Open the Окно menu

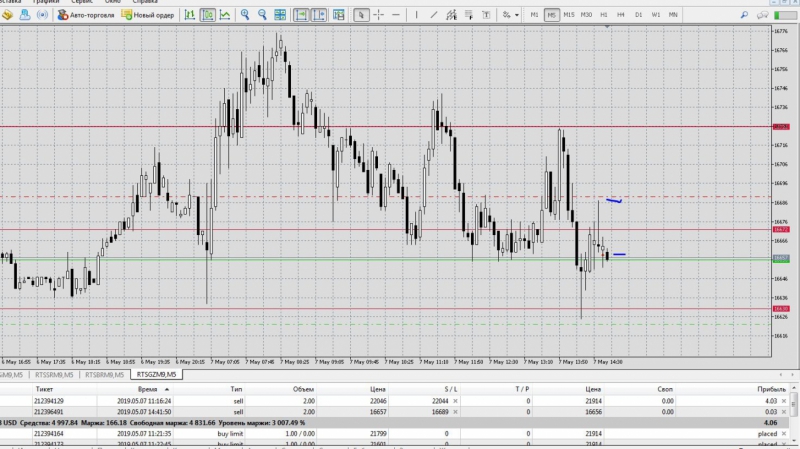point(111,2)
